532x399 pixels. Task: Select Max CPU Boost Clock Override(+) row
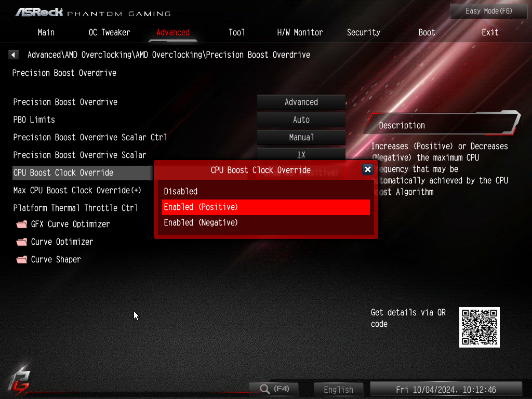click(x=77, y=190)
